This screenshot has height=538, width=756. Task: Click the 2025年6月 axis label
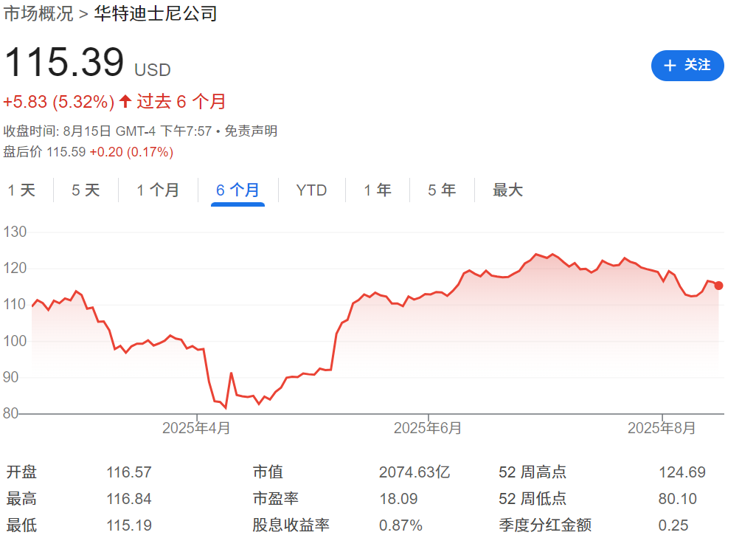pos(428,428)
